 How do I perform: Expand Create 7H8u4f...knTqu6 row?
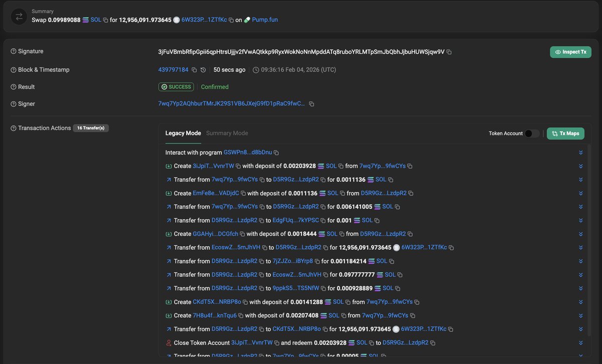click(x=580, y=316)
